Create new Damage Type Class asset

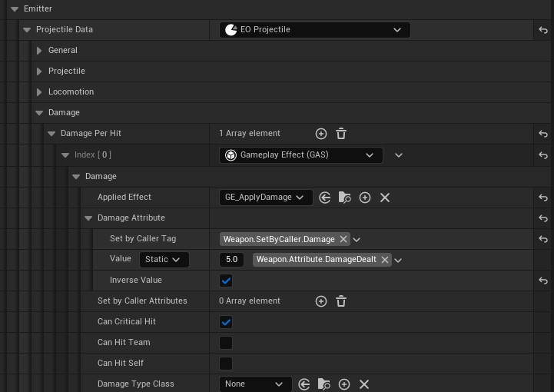pyautogui.click(x=344, y=384)
